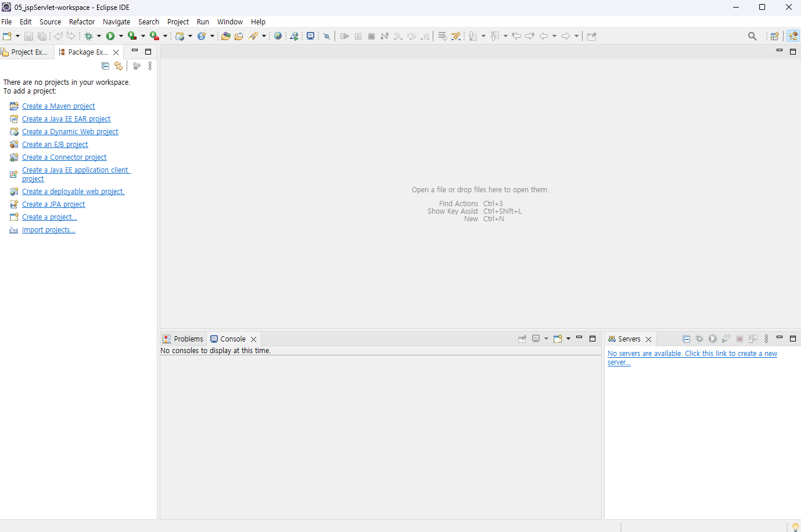
Task: Click the magnifier search icon at toolbar right
Action: point(752,36)
